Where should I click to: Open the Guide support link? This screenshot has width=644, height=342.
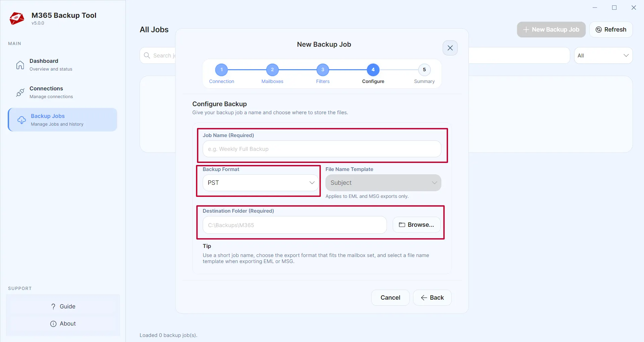click(63, 306)
